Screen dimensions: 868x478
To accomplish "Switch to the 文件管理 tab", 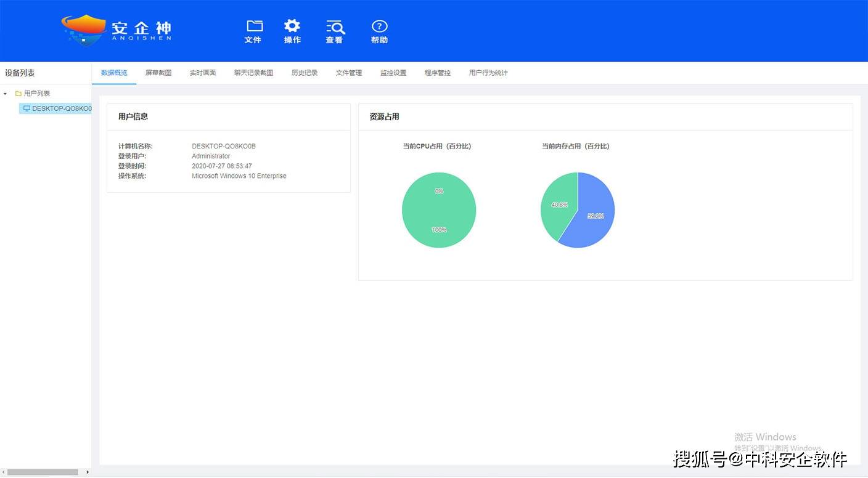I will coord(349,73).
